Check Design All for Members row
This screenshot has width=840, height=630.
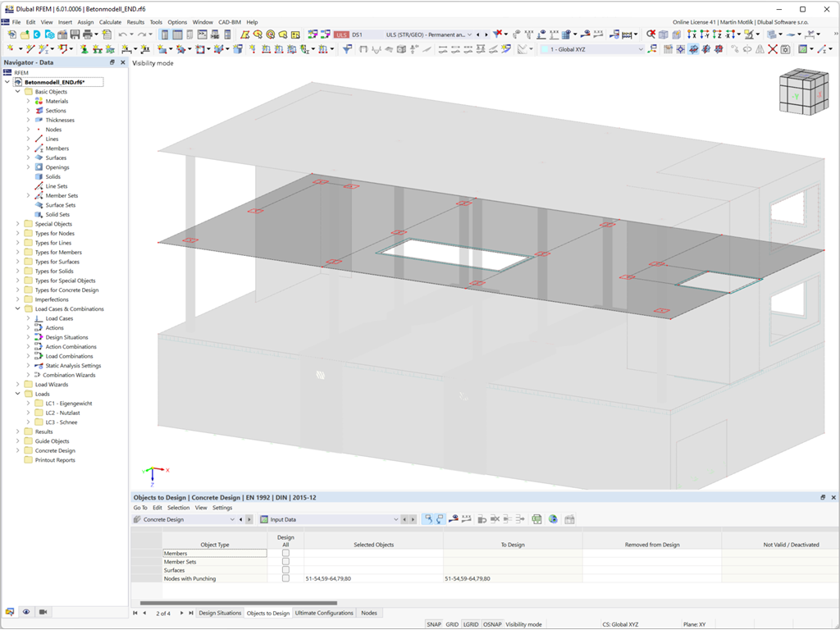[x=285, y=553]
